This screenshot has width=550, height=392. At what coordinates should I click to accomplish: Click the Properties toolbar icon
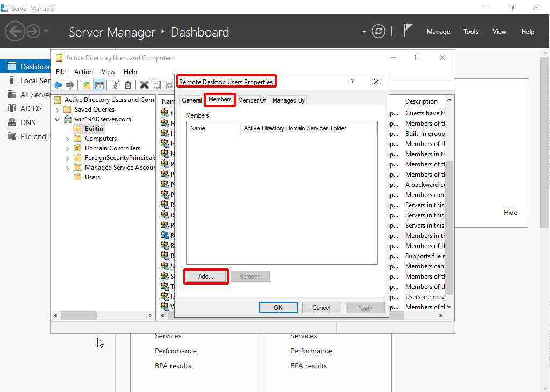click(156, 85)
